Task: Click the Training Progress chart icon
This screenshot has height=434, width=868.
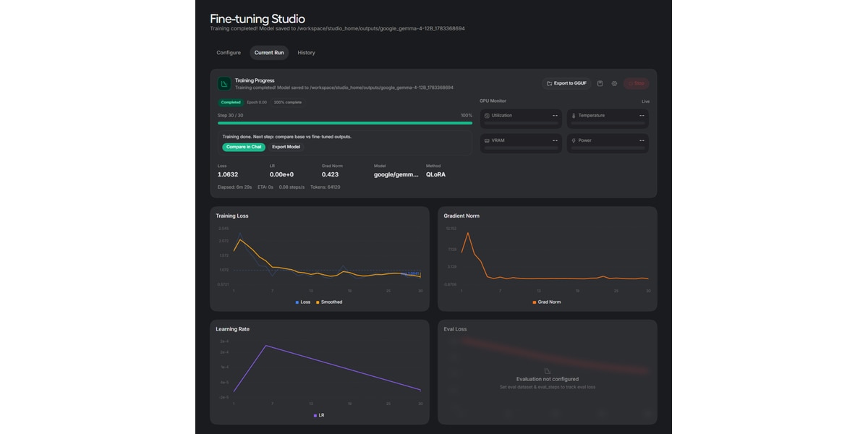Action: 224,84
